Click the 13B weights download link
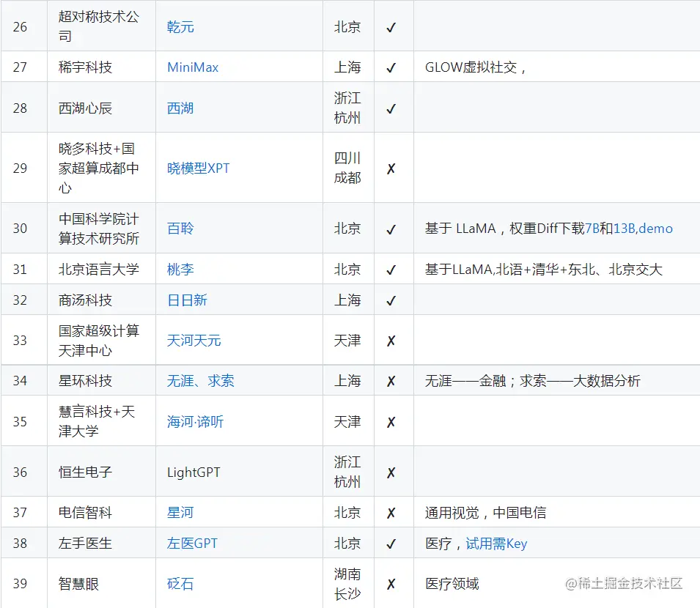This screenshot has height=608, width=700. coord(625,228)
